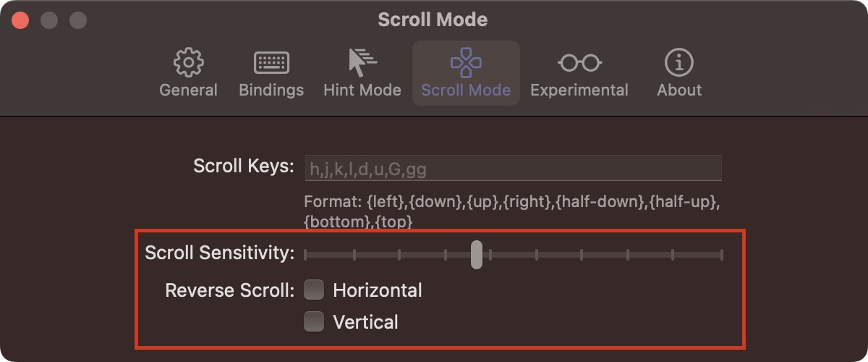The height and width of the screenshot is (362, 868).
Task: Go to the Experimental tab label
Action: pos(579,90)
